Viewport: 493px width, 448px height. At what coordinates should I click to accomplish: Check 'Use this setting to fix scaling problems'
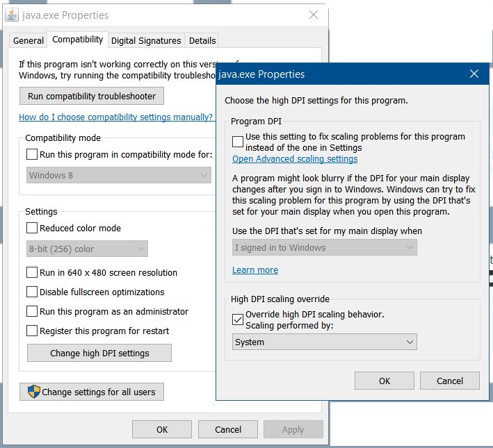click(x=238, y=142)
